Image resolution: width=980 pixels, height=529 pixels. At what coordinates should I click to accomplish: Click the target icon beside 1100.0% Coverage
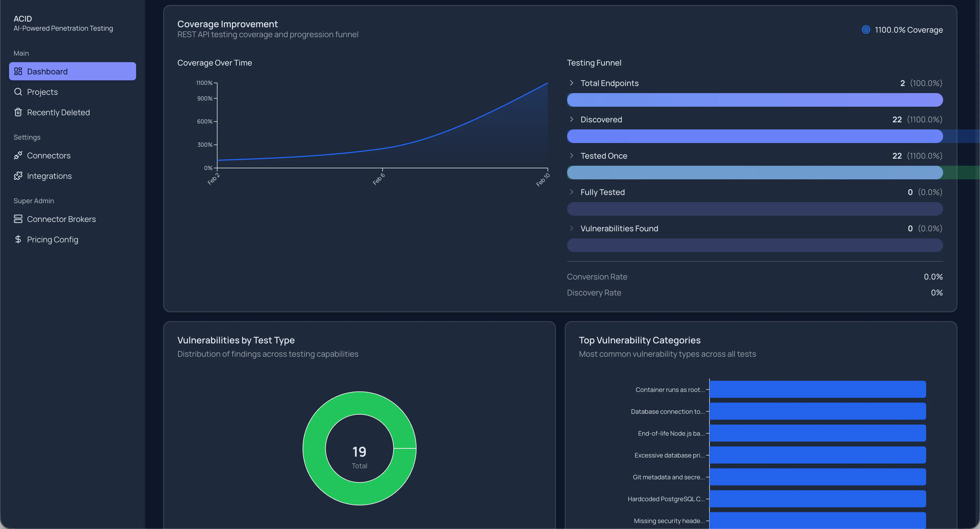(866, 30)
